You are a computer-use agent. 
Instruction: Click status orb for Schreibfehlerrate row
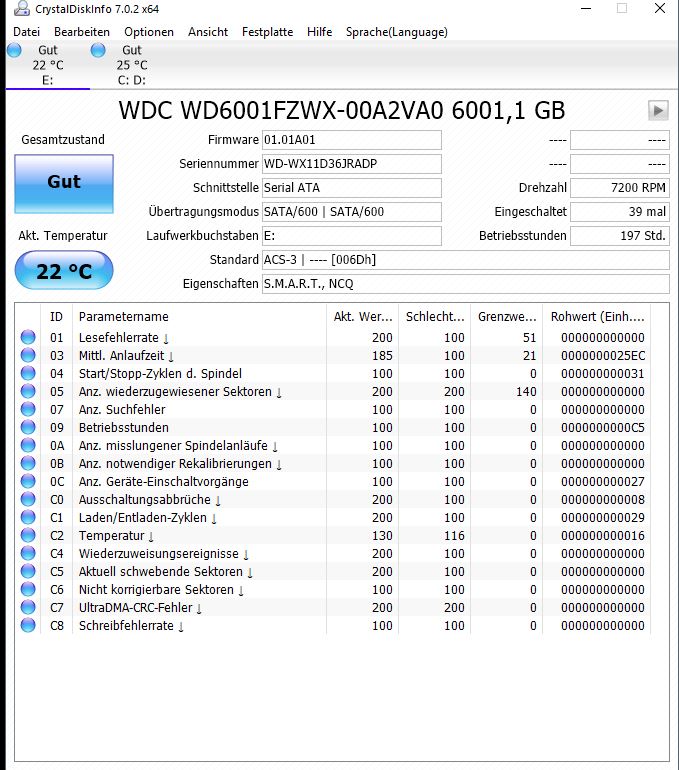click(28, 626)
